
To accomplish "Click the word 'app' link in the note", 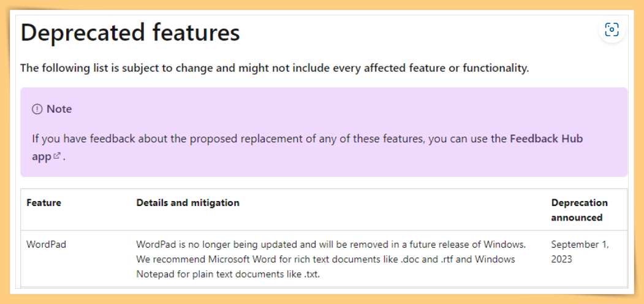I will [x=42, y=157].
